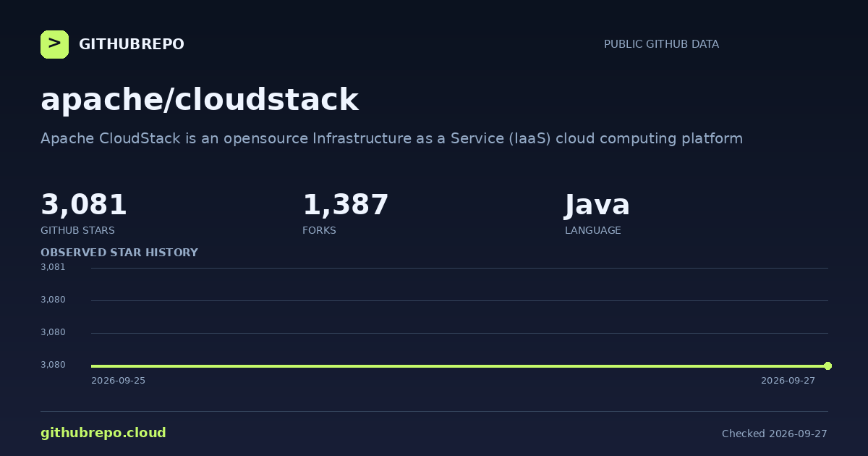The image size is (868, 456).
Task: Click the 2026-09-25 start date label
Action: (118, 381)
